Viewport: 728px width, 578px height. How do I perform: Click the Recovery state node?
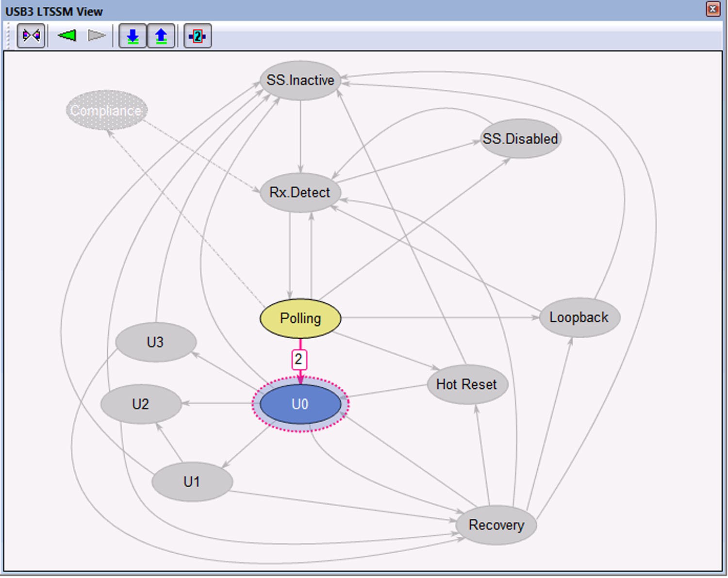[496, 525]
